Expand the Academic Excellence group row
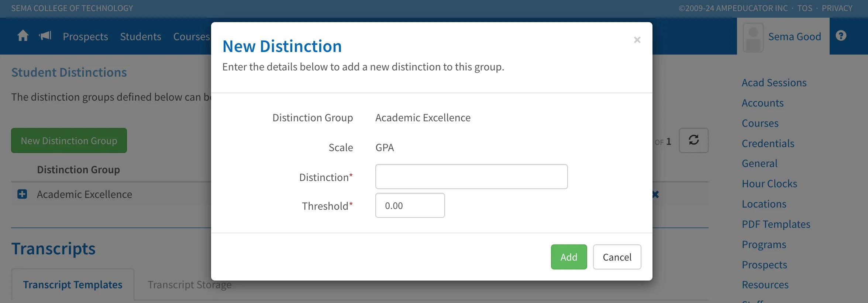868x303 pixels. click(22, 194)
